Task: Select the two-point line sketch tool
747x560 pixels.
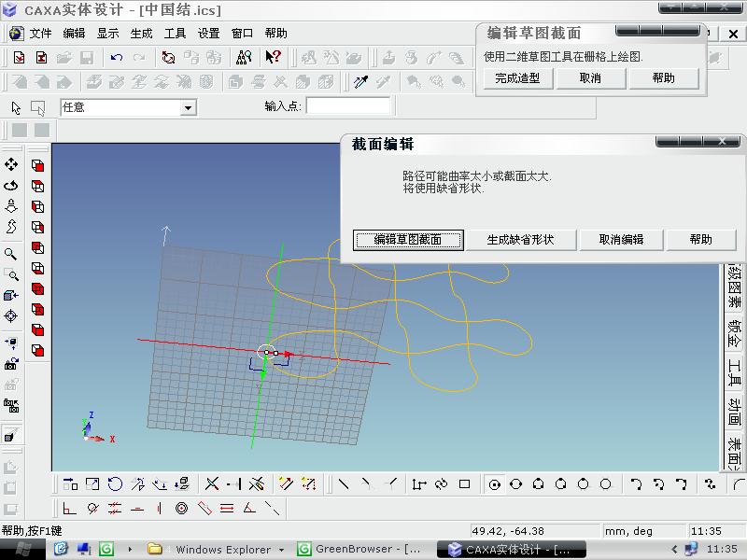Action: click(344, 484)
